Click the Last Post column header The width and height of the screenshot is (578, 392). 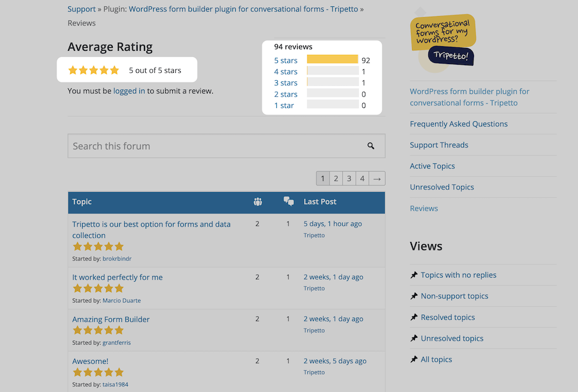(x=320, y=201)
